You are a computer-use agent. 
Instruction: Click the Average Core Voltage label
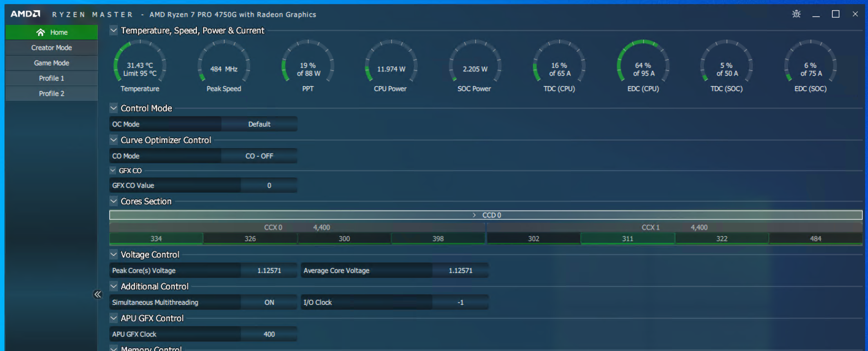pos(336,271)
